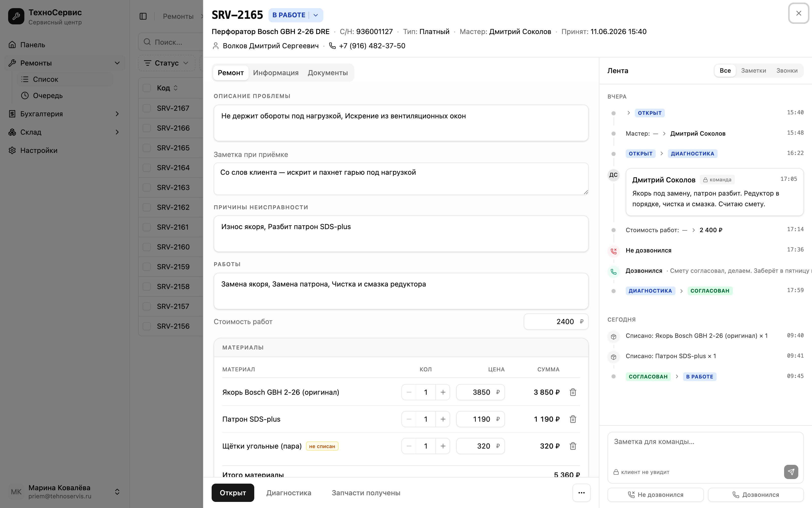Image resolution: width=812 pixels, height=508 pixels.
Task: Click the Диагностика status button
Action: pyautogui.click(x=289, y=493)
